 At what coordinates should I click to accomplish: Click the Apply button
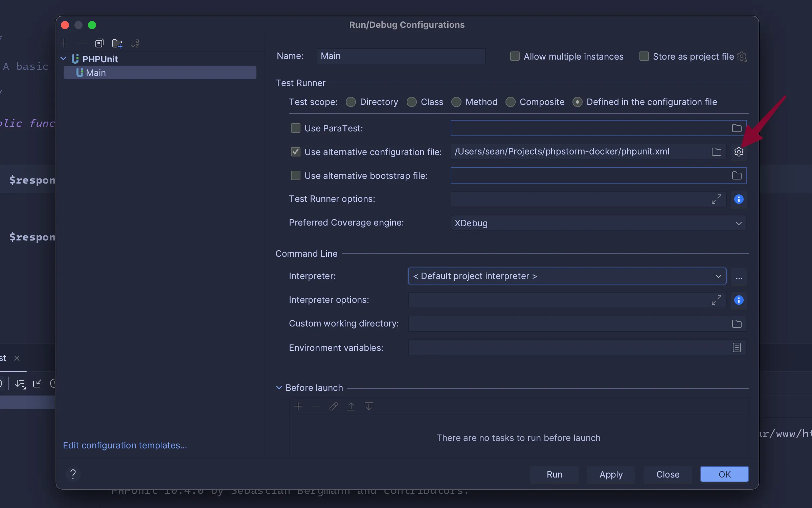pyautogui.click(x=611, y=474)
